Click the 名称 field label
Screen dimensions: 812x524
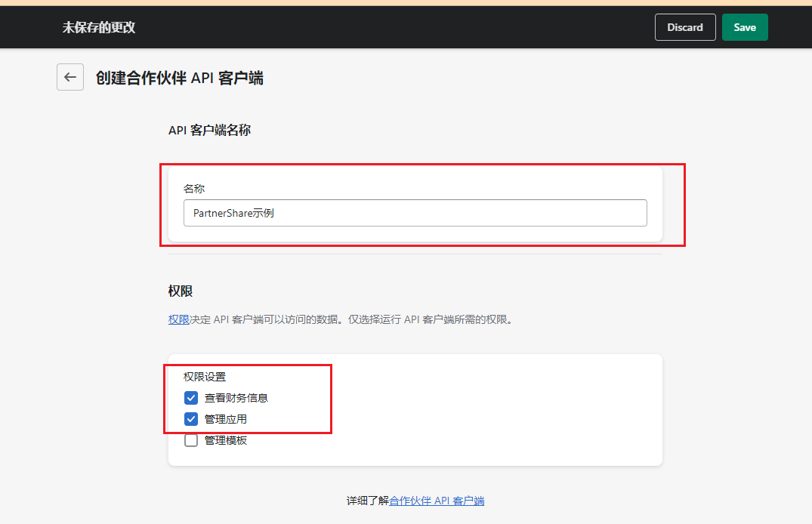(194, 189)
